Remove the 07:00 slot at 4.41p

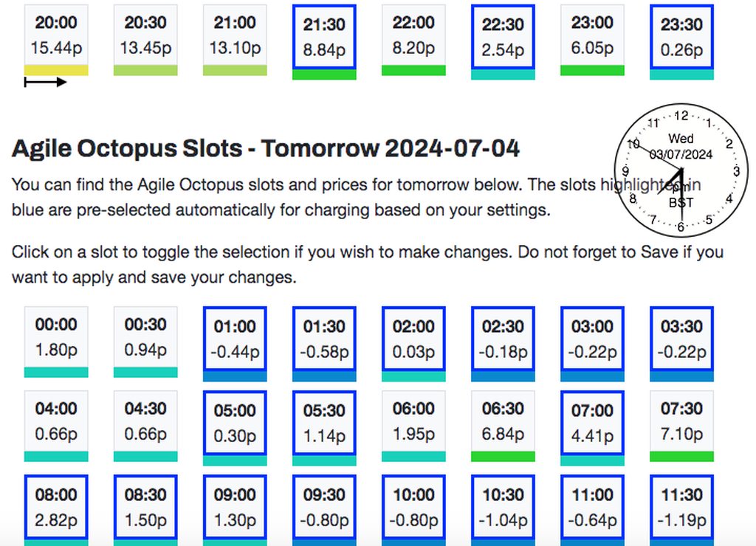[592, 423]
